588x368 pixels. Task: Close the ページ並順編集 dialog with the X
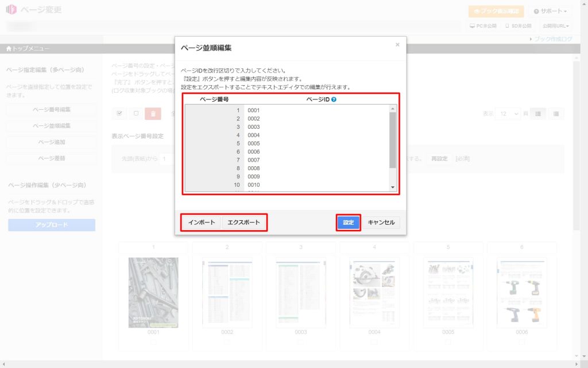tap(397, 45)
